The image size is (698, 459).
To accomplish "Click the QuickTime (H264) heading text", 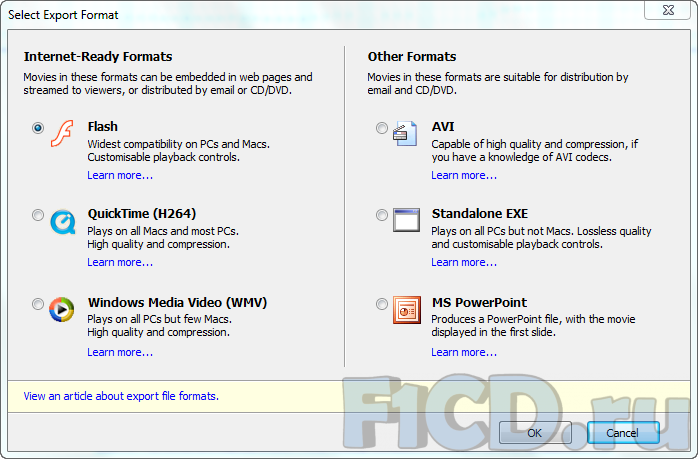I will pyautogui.click(x=142, y=214).
